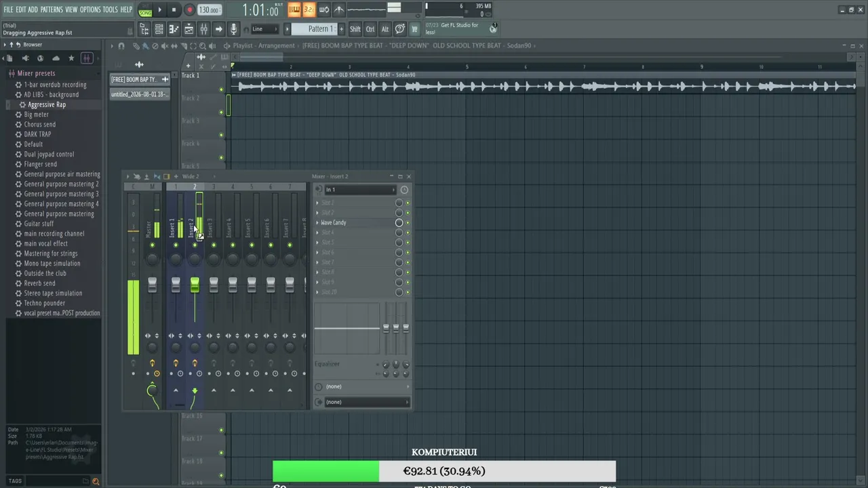868x488 pixels.
Task: Click the stop button
Action: pyautogui.click(x=174, y=10)
